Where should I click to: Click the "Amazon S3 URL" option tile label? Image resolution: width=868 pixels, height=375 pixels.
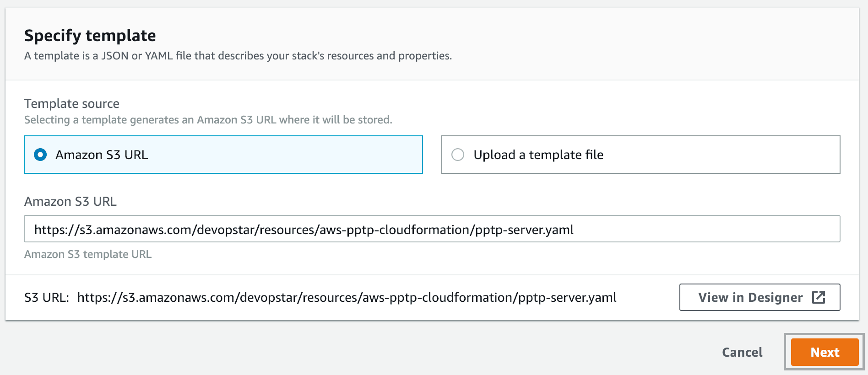[102, 155]
